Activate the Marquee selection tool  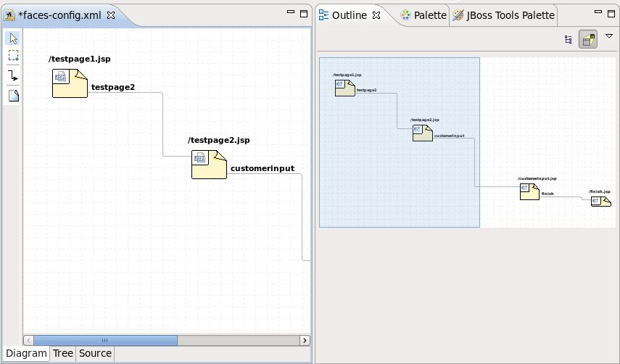(13, 56)
